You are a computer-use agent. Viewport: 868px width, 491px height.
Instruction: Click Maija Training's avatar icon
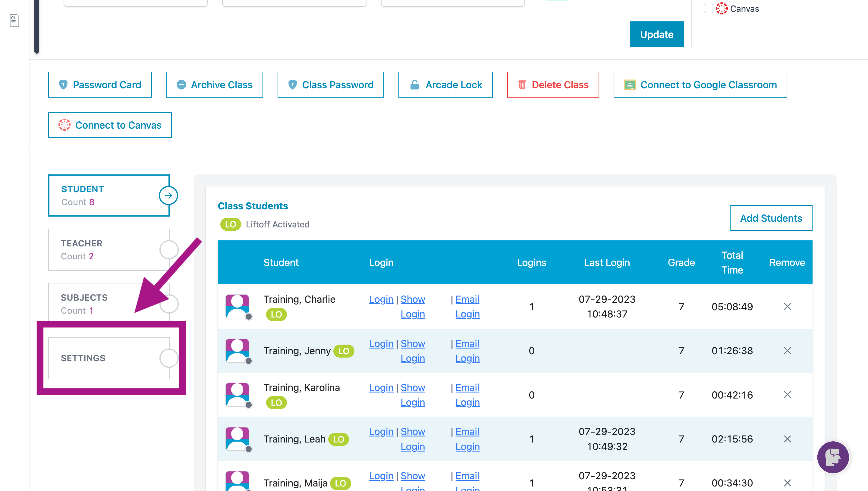click(237, 481)
